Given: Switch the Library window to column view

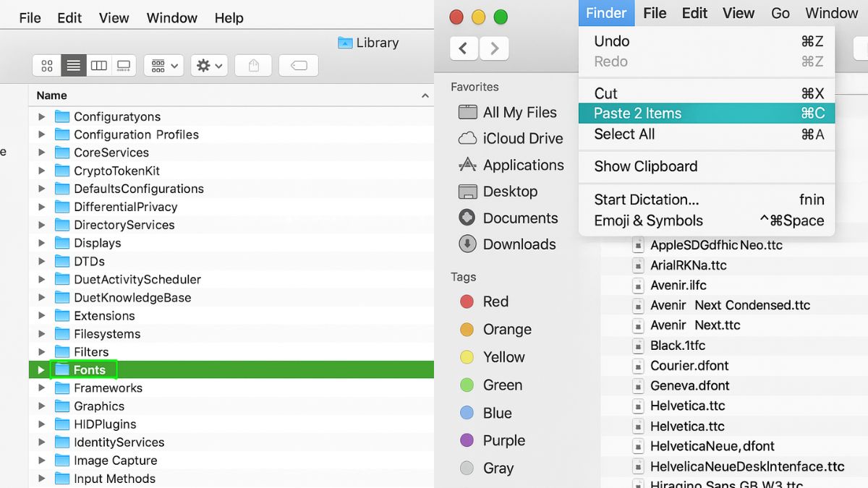Looking at the screenshot, I should [x=98, y=66].
